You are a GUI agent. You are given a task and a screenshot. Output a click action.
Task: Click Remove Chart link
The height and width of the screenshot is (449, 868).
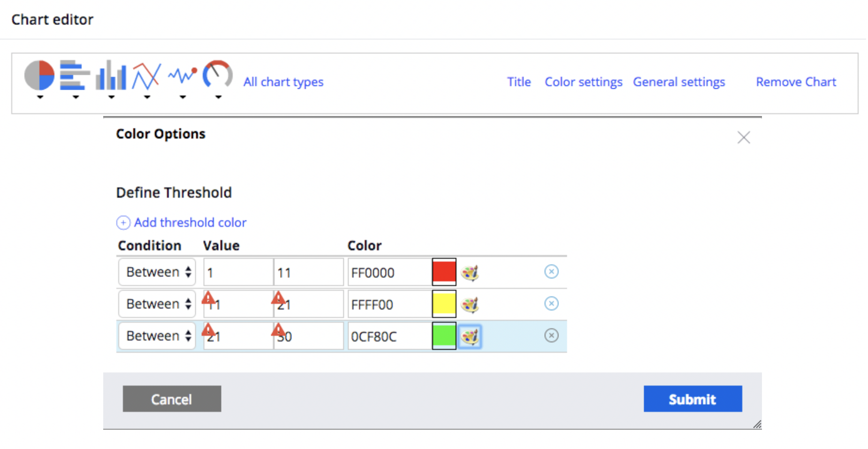tap(796, 82)
